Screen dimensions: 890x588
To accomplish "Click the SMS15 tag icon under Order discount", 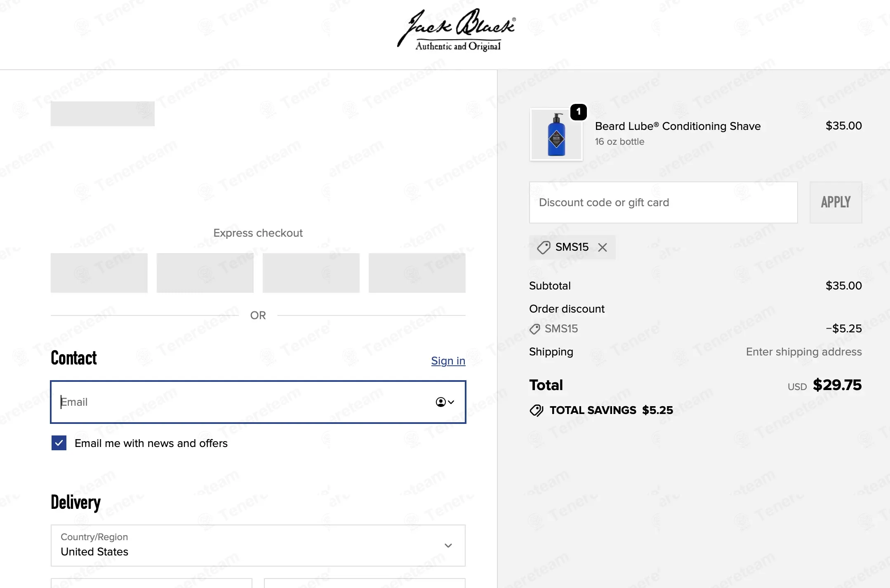I will [535, 329].
